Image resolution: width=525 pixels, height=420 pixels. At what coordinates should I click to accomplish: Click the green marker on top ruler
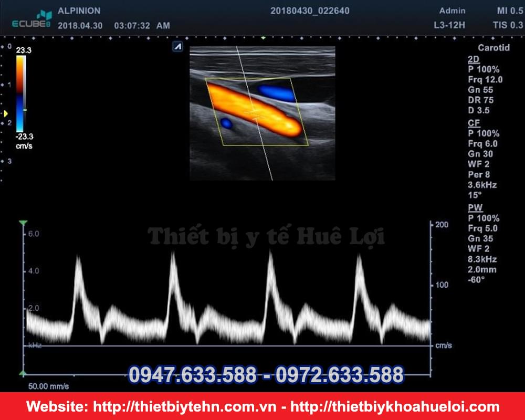[262, 38]
